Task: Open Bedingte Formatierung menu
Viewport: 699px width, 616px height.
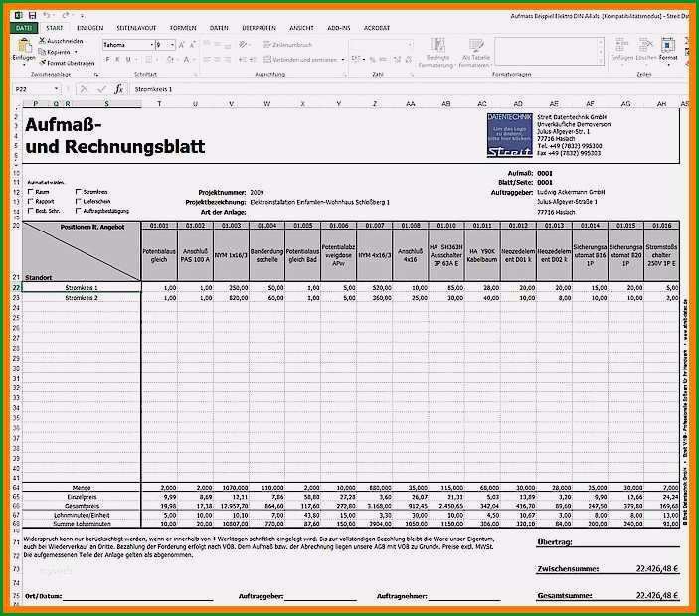Action: pyautogui.click(x=437, y=53)
